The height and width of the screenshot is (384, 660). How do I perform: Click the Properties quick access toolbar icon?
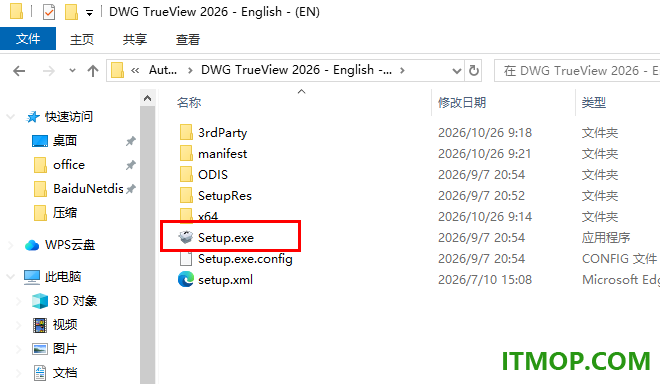click(x=49, y=12)
